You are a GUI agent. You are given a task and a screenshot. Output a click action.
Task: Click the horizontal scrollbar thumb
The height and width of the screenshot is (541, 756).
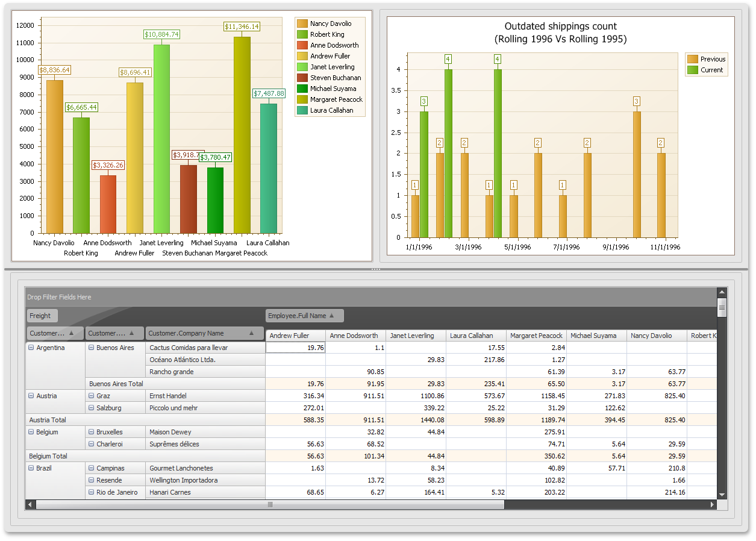coord(270,504)
